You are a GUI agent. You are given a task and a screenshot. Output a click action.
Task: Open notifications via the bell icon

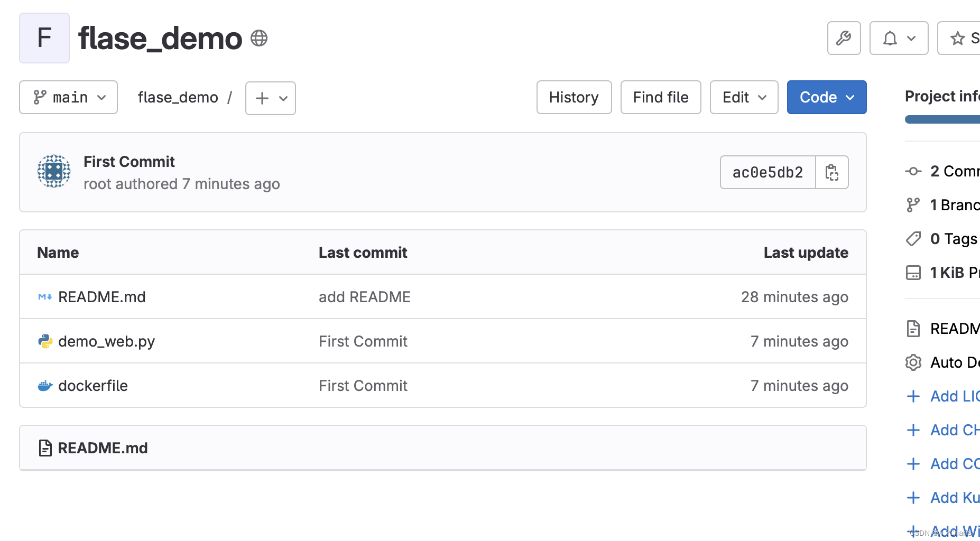point(891,38)
